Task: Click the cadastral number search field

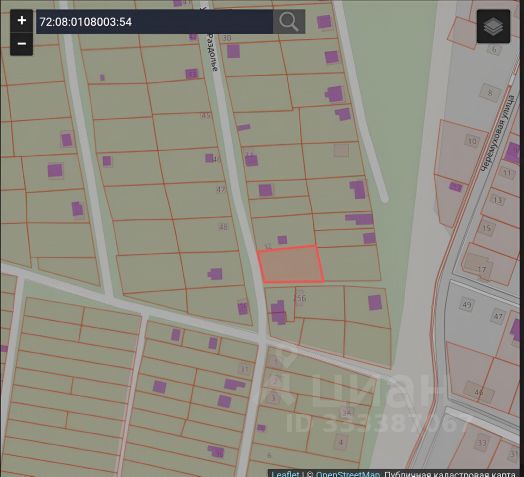Action: pyautogui.click(x=154, y=22)
